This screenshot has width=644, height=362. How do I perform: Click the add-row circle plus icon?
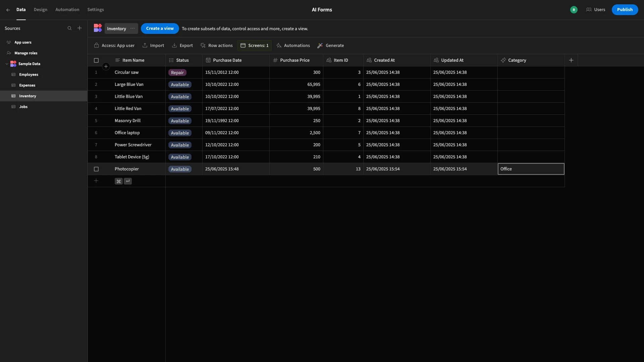106,66
